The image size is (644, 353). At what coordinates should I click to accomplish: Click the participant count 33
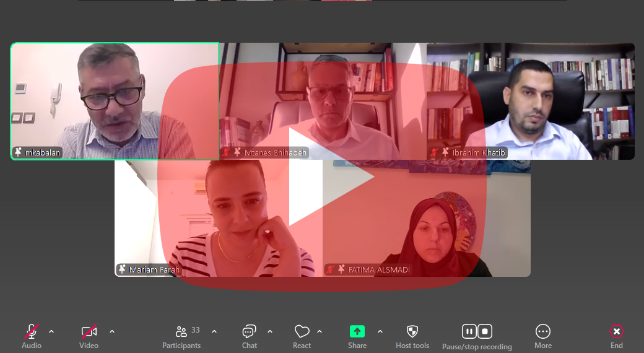[196, 330]
